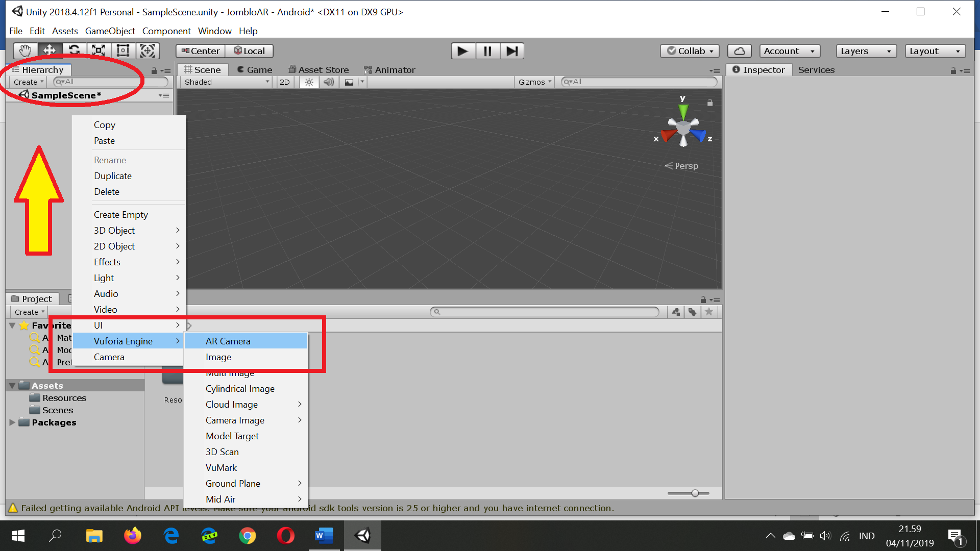The width and height of the screenshot is (980, 551).
Task: Search by Type icon in Project
Action: 676,312
